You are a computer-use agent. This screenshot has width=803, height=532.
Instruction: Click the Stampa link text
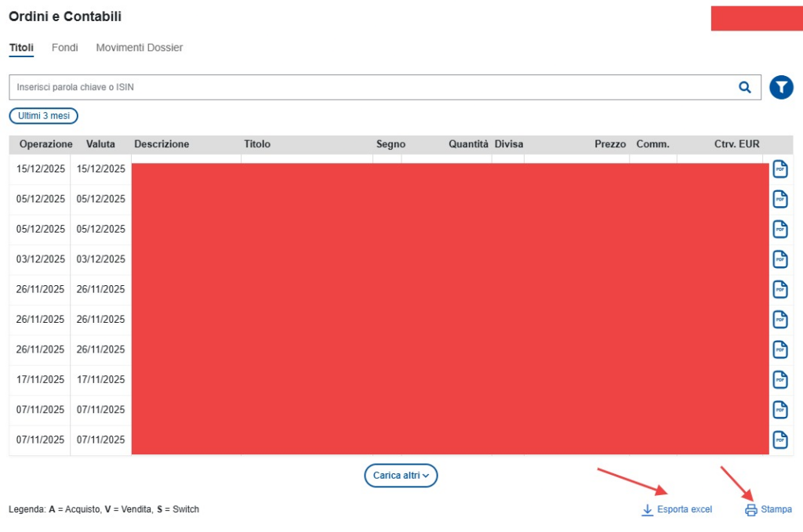[776, 510]
